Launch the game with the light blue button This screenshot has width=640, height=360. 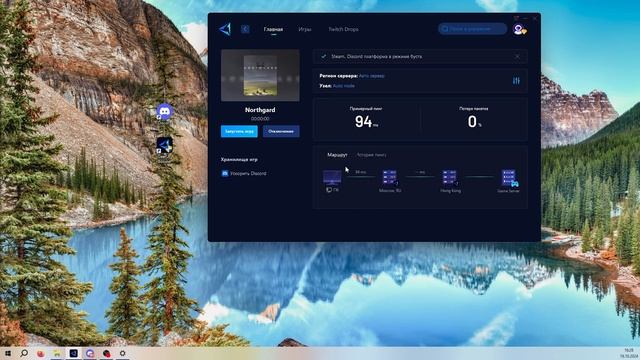[239, 131]
